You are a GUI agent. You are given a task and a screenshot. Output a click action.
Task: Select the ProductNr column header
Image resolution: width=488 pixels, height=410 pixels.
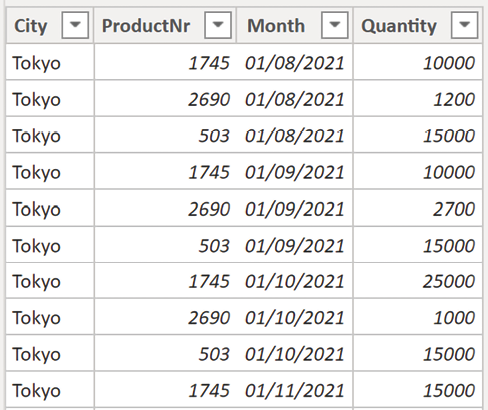tap(165, 25)
